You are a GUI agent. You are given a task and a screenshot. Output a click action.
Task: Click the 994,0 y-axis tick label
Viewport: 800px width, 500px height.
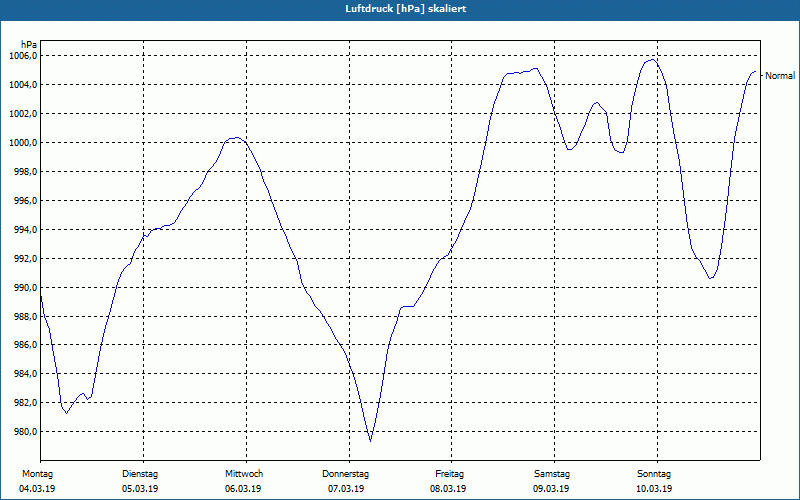25,230
